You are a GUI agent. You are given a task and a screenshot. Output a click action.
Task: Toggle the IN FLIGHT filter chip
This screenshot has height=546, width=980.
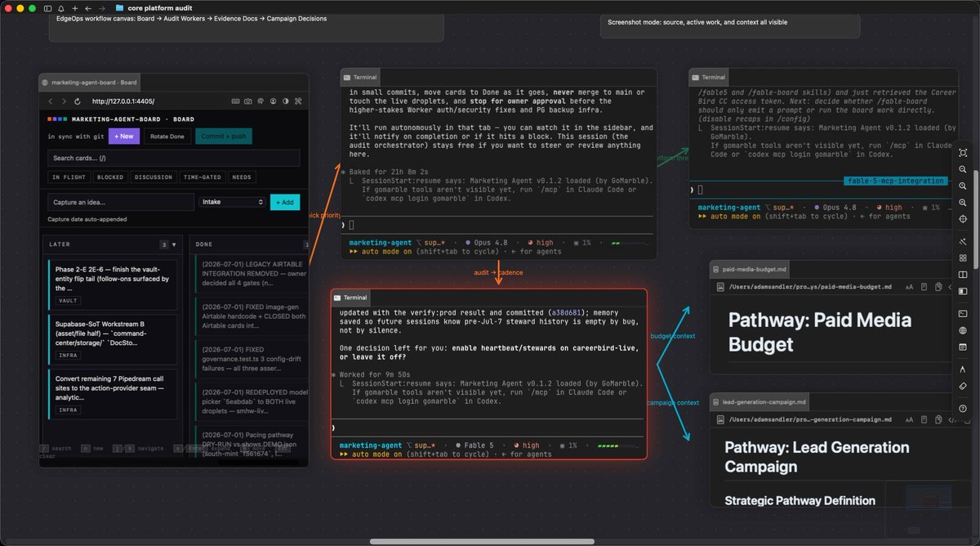(69, 177)
